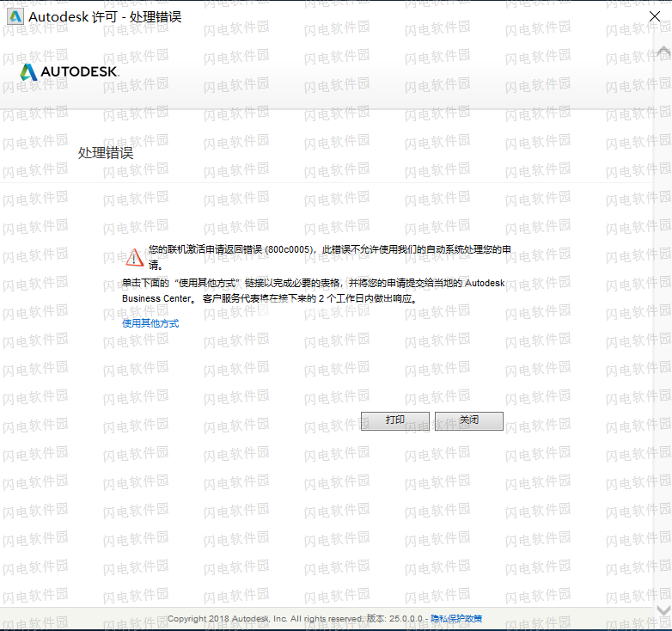672x631 pixels.
Task: Click the error text containing 800c0005
Action: coord(330,257)
